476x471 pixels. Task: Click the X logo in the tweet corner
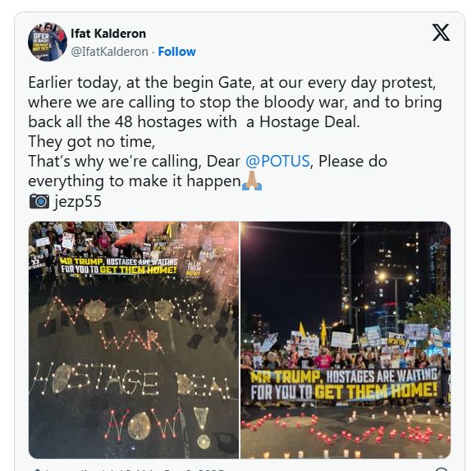point(441,32)
